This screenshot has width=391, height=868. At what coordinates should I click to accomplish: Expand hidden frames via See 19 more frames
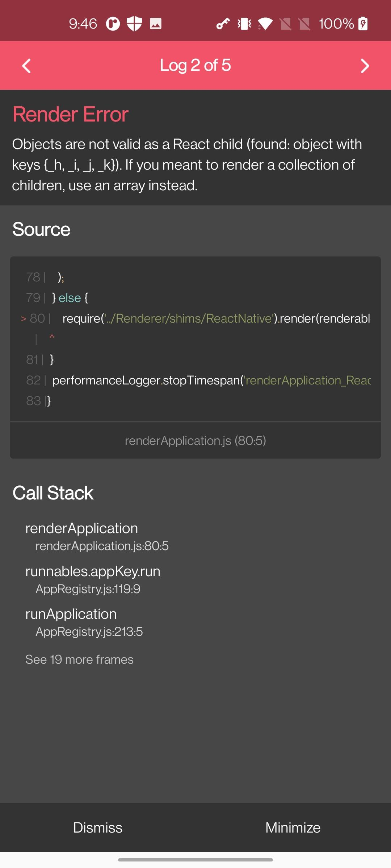click(79, 660)
